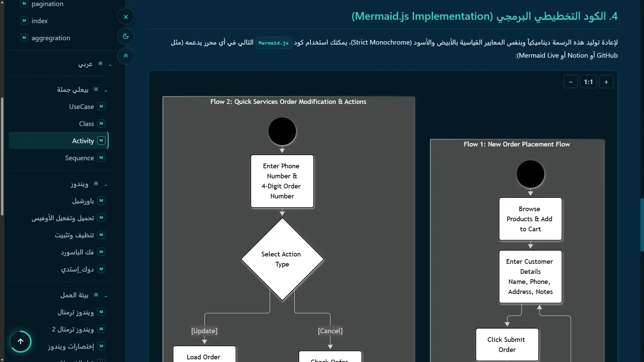Open the UseCase page
This screenshot has height=362, width=644.
82,107
